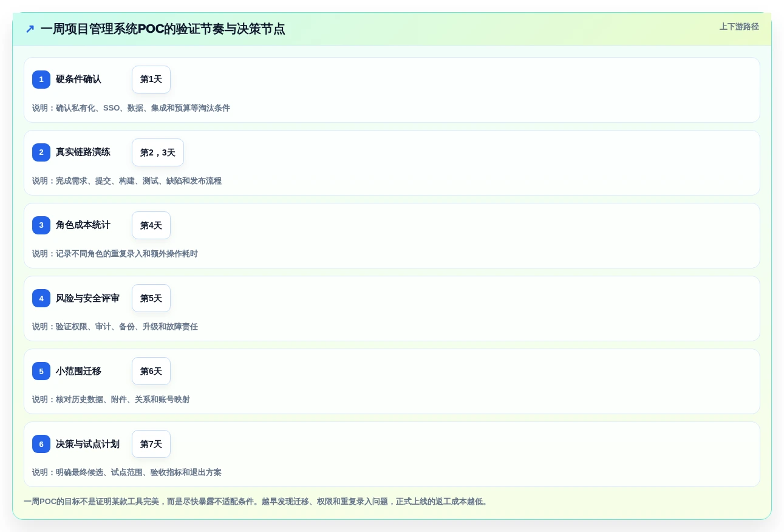Click step number badge 6

tap(41, 444)
